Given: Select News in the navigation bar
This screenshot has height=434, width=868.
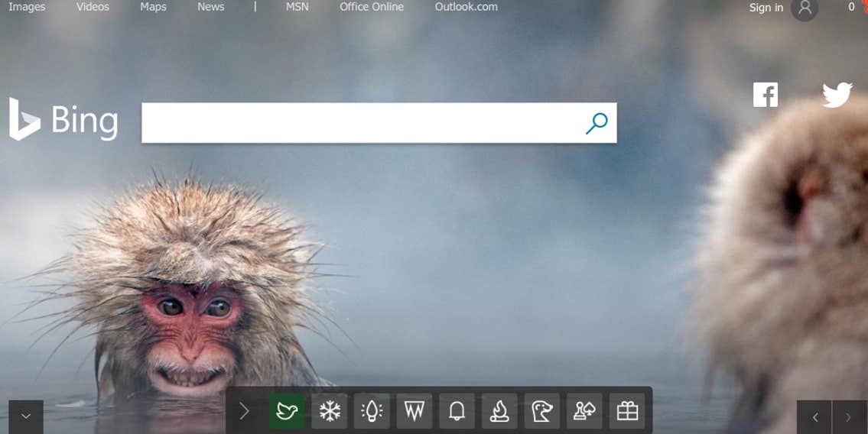Looking at the screenshot, I should click(x=211, y=7).
